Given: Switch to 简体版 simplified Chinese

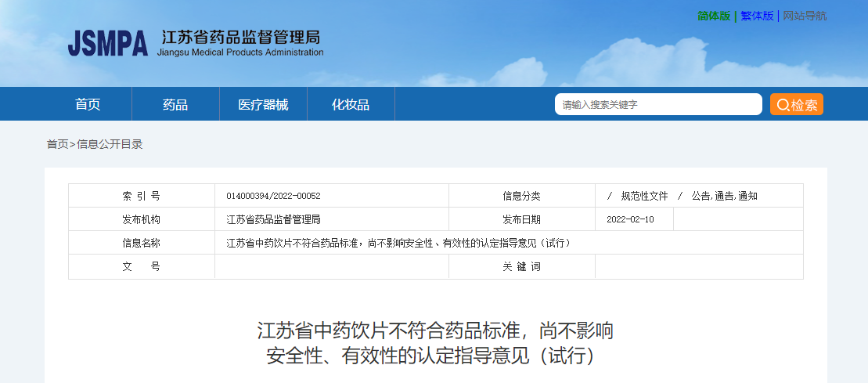Looking at the screenshot, I should [x=713, y=16].
